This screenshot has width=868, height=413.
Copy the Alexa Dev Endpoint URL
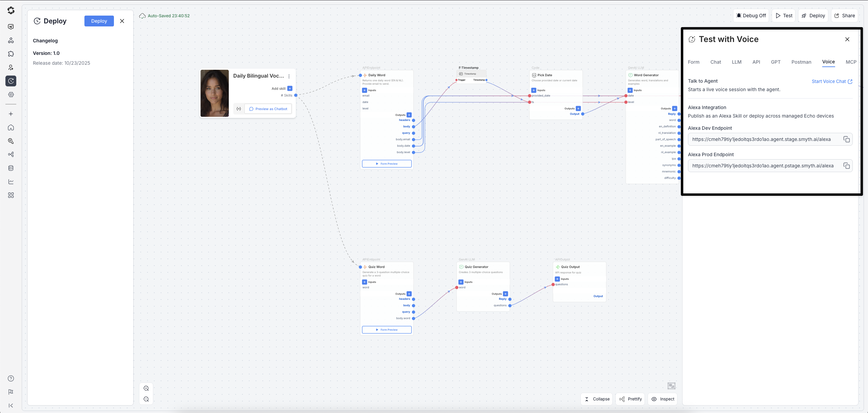(x=846, y=139)
